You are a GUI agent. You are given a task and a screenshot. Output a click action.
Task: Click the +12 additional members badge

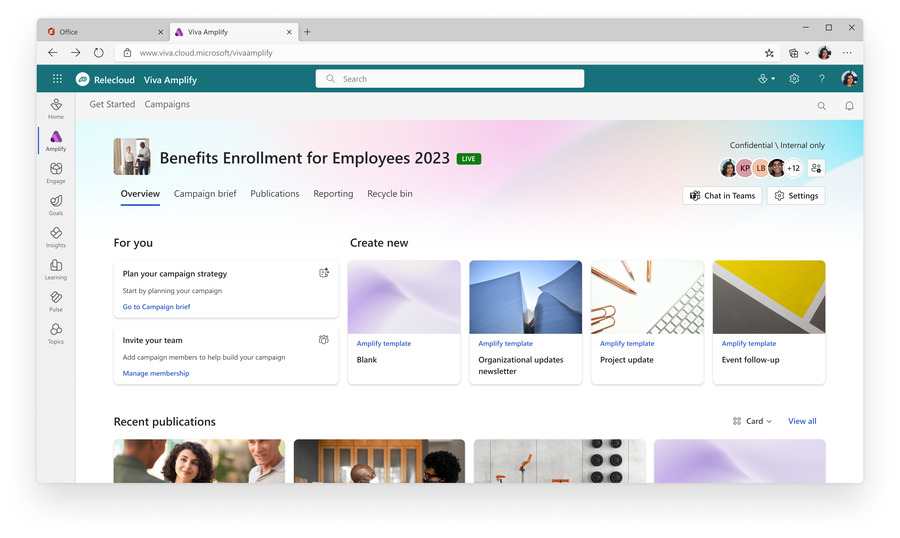tap(793, 168)
